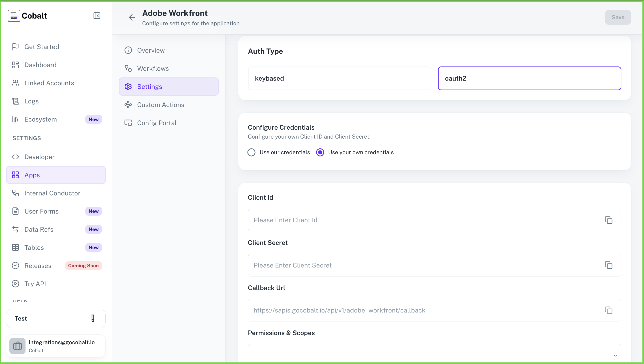This screenshot has height=364, width=644.
Task: Click the copy icon beside the Client Secret field
Action: [x=608, y=265]
